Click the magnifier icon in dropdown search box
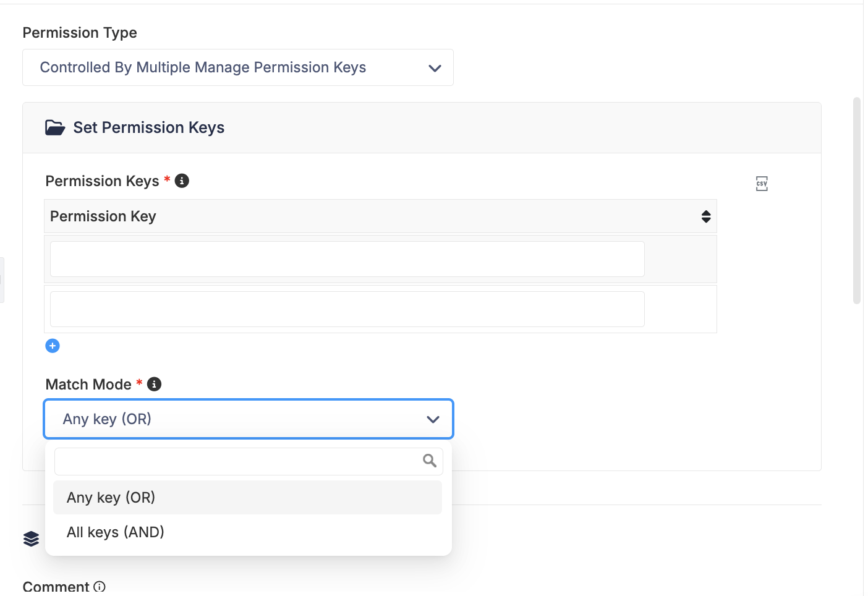The width and height of the screenshot is (868, 596). tap(430, 461)
